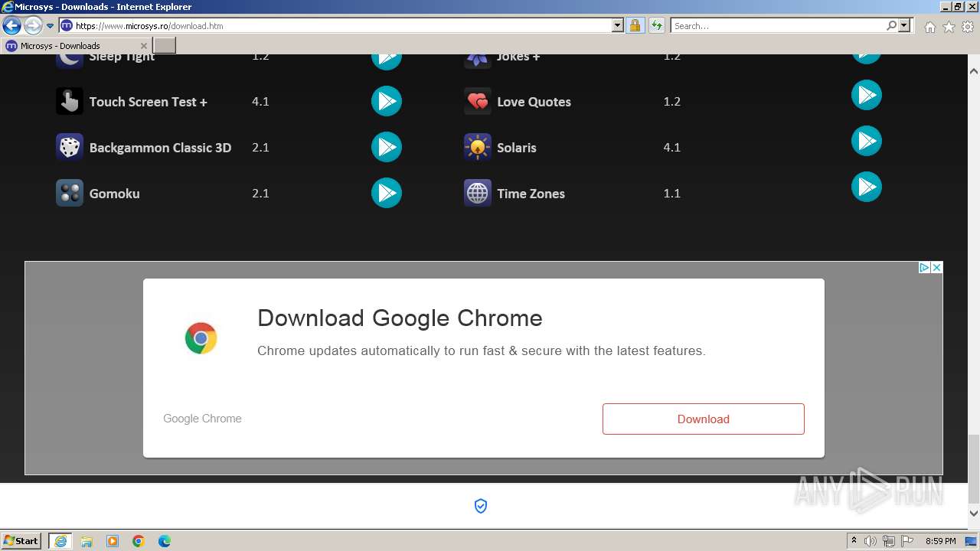Viewport: 980px width, 551px height.
Task: Click the Gomoku app name
Action: tap(115, 194)
